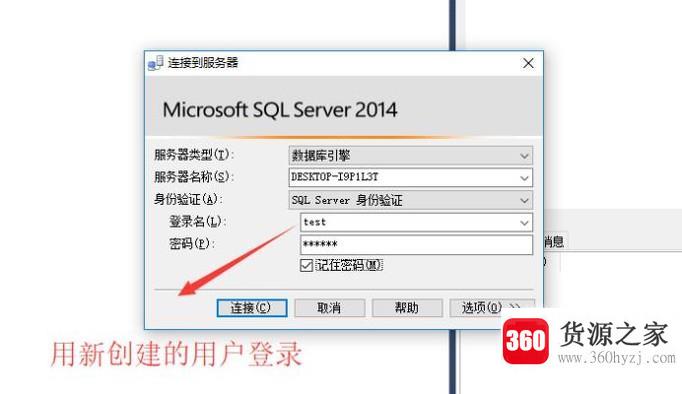Open the server name dropdown arrow

point(524,177)
